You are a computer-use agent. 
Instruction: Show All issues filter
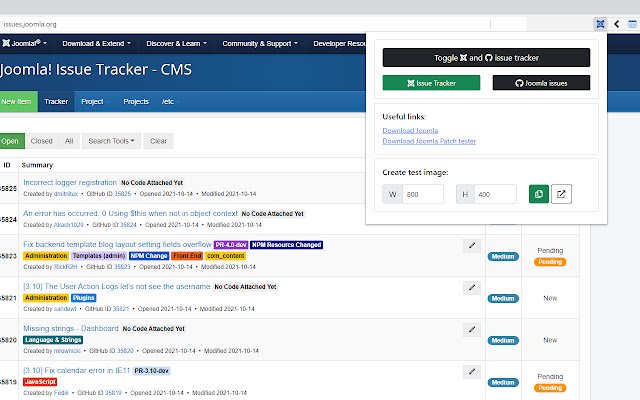pos(69,141)
